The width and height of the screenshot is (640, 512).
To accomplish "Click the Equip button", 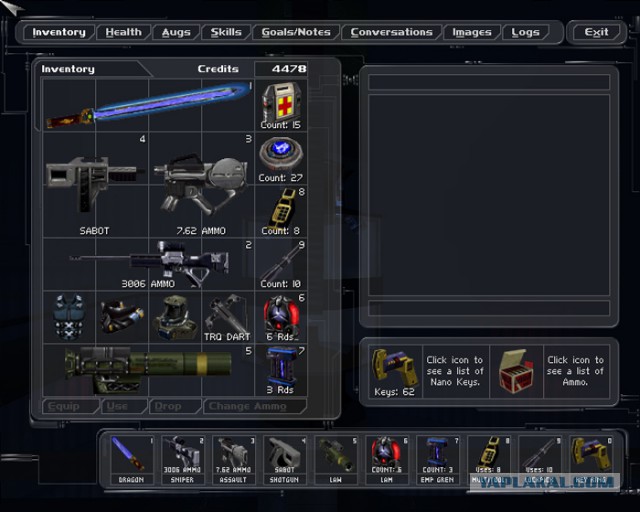I will pos(71,406).
